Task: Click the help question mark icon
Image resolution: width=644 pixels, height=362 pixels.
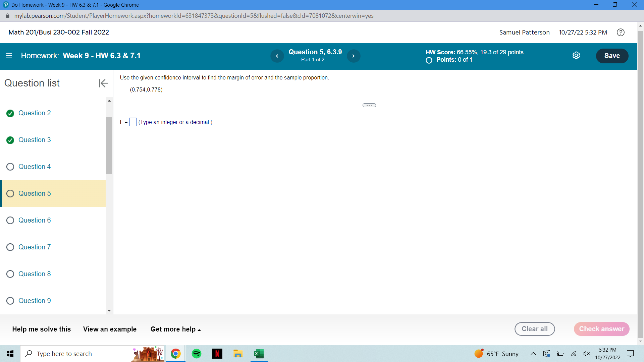Action: point(621,32)
